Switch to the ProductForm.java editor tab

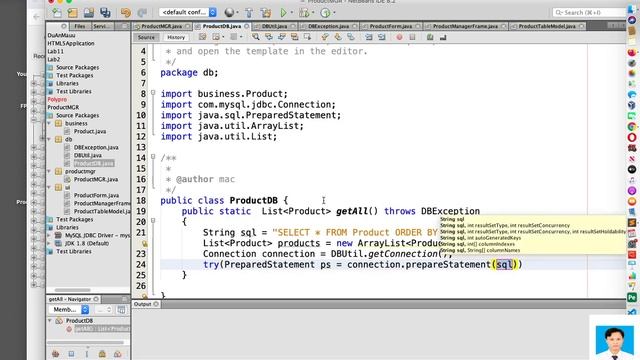click(391, 26)
